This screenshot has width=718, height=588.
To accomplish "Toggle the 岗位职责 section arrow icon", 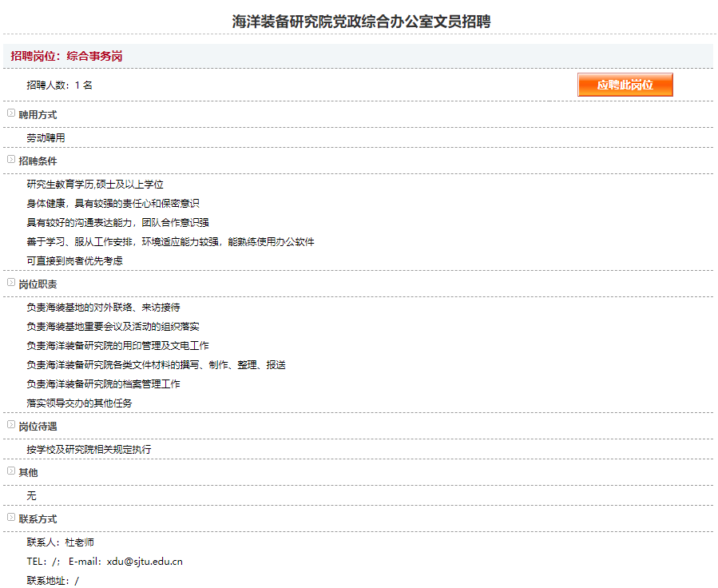I will (x=11, y=282).
